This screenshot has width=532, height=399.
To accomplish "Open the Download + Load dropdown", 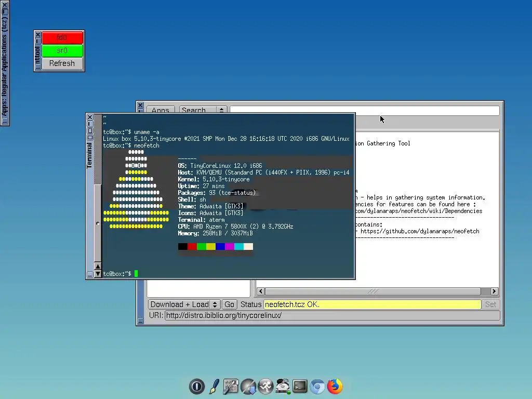I will pos(184,304).
